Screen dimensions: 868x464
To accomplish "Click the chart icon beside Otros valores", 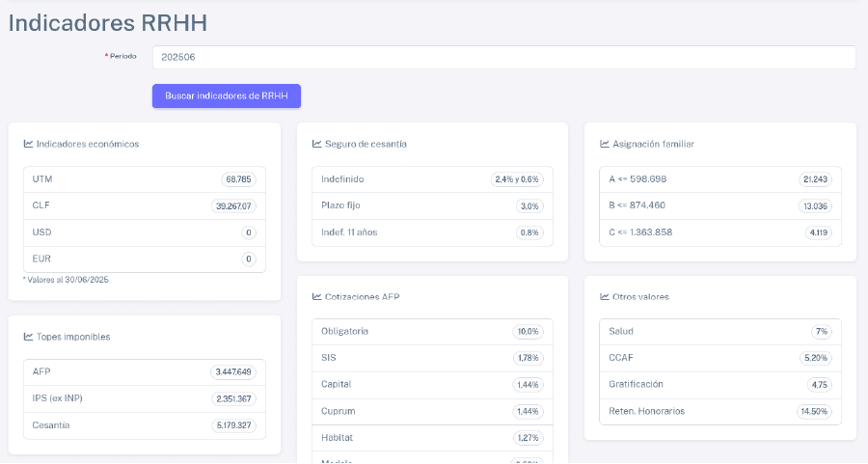I will 605,297.
